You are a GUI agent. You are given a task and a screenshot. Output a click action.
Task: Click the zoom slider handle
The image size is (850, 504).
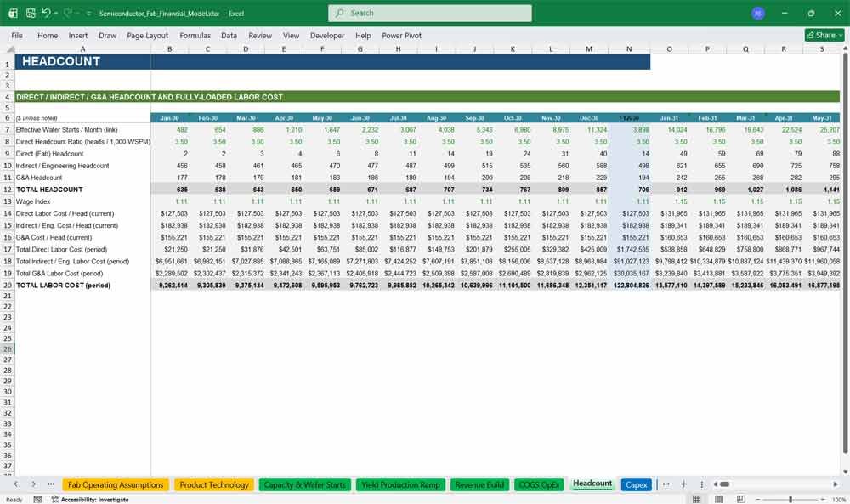[x=790, y=499]
